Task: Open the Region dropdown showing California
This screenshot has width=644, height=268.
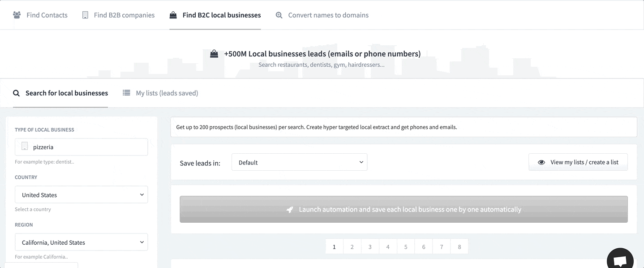Action: (81, 242)
